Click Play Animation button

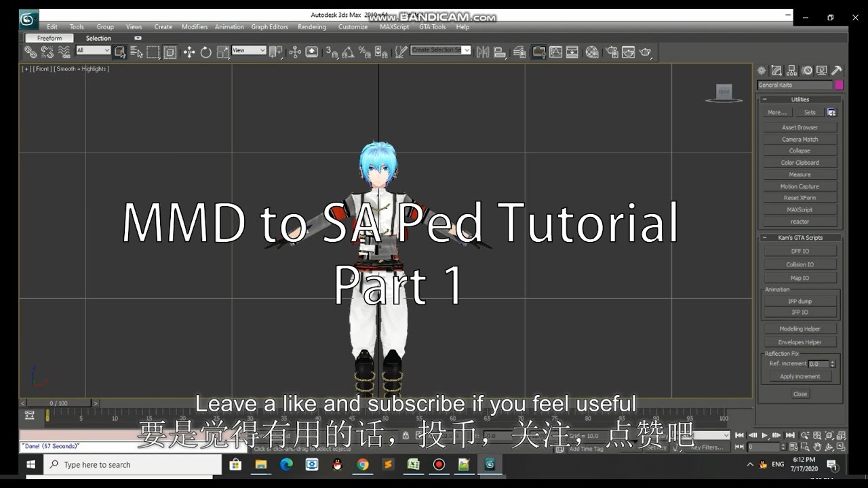(765, 435)
